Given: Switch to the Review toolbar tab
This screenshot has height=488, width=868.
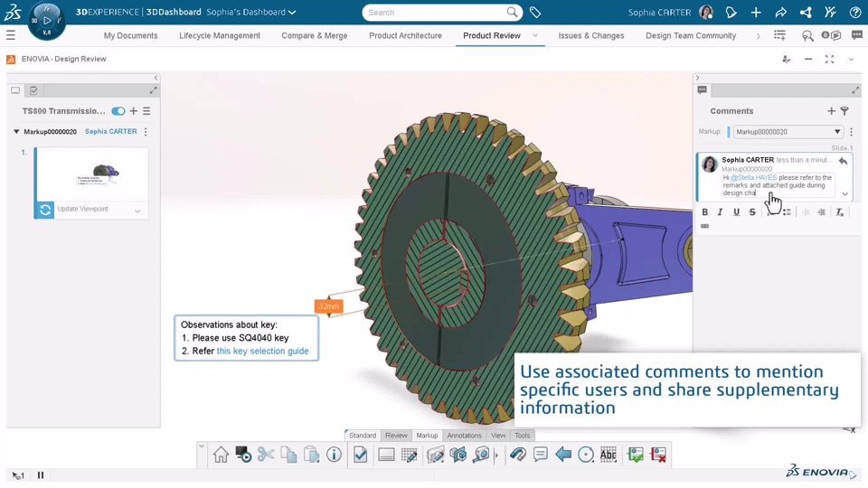Looking at the screenshot, I should (x=396, y=436).
